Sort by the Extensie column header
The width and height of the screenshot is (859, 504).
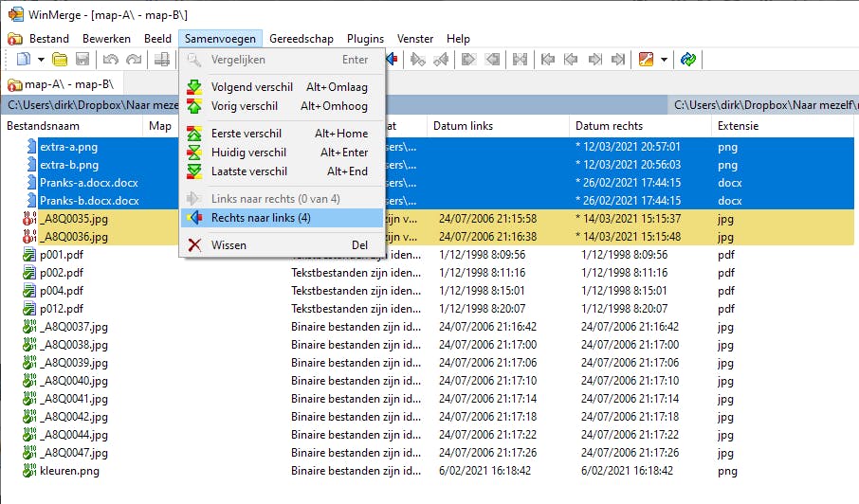782,126
